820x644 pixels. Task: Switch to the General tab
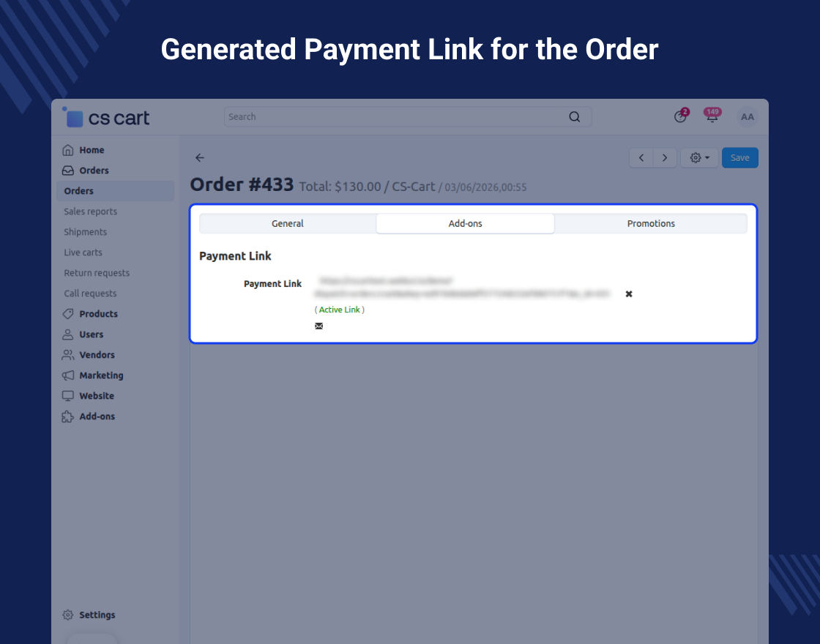[x=288, y=224]
